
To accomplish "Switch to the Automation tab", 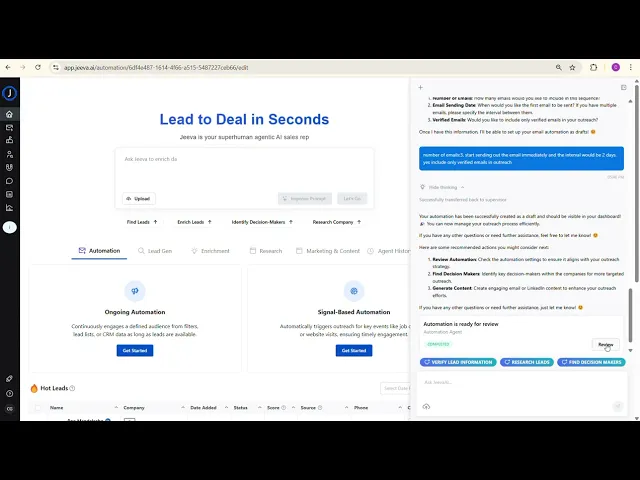I will pos(99,251).
